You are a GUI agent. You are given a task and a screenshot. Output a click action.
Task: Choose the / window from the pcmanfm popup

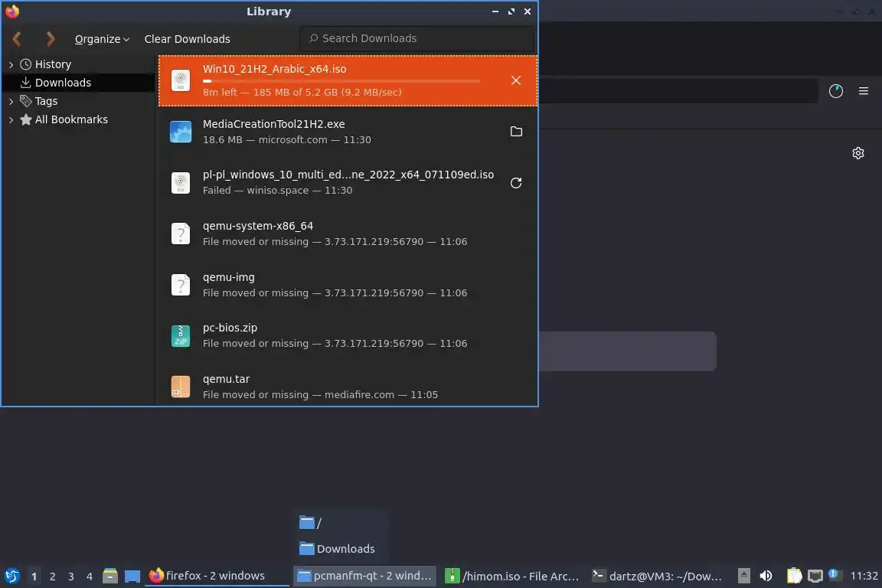340,523
